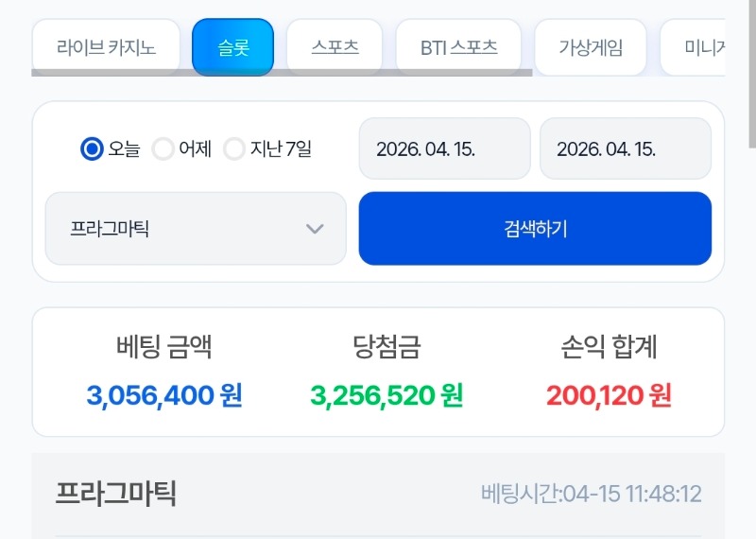The width and height of the screenshot is (756, 539).
Task: Select the 슬롯 tab
Action: (232, 47)
